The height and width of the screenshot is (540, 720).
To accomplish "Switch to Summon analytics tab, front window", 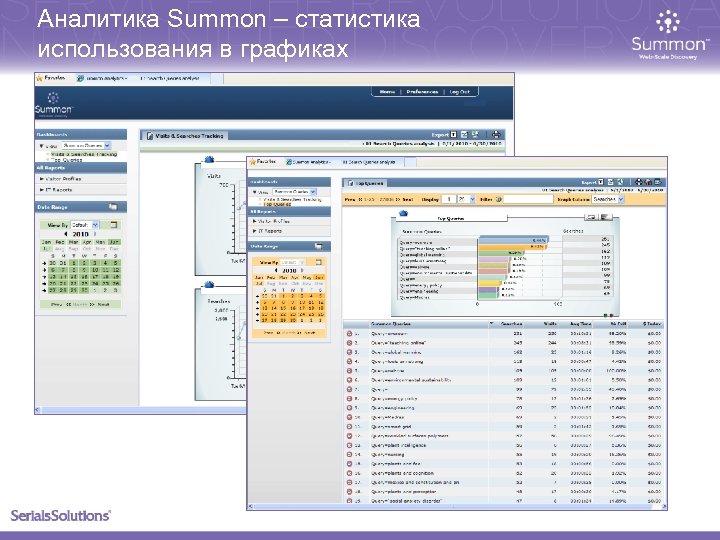I will click(x=308, y=162).
